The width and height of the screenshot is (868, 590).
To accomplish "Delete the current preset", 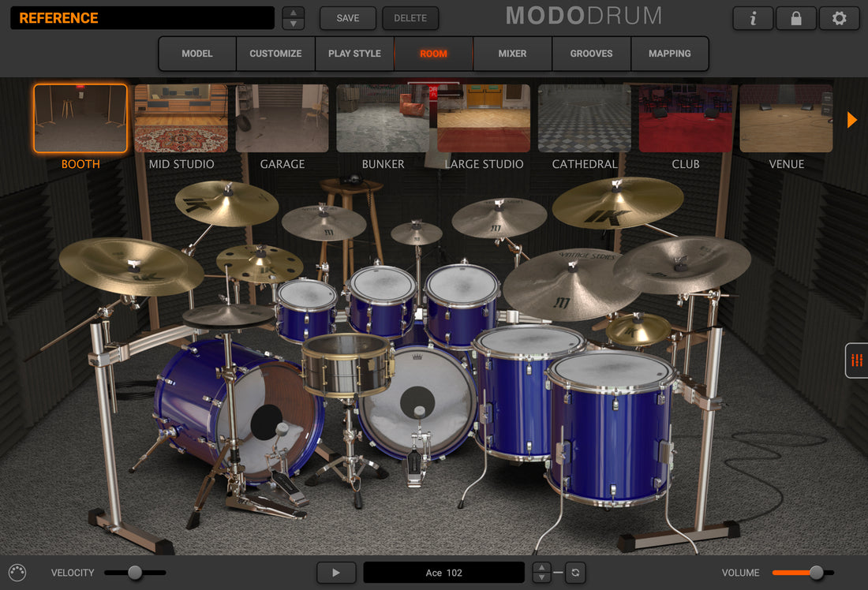I will click(410, 18).
